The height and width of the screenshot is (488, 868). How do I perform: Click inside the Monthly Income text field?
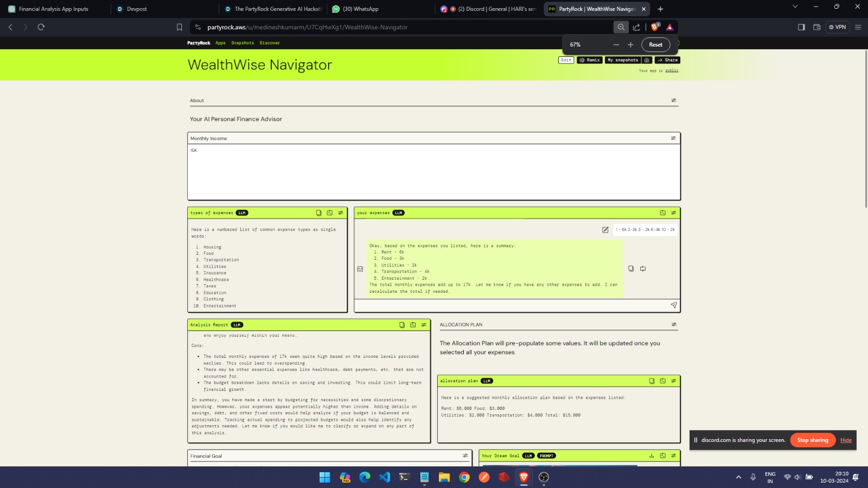click(x=434, y=172)
